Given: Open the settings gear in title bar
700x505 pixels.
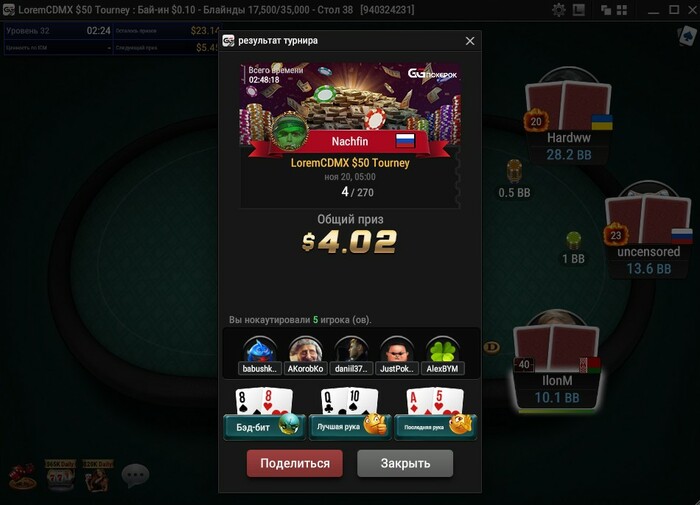Looking at the screenshot, I should coord(558,10).
